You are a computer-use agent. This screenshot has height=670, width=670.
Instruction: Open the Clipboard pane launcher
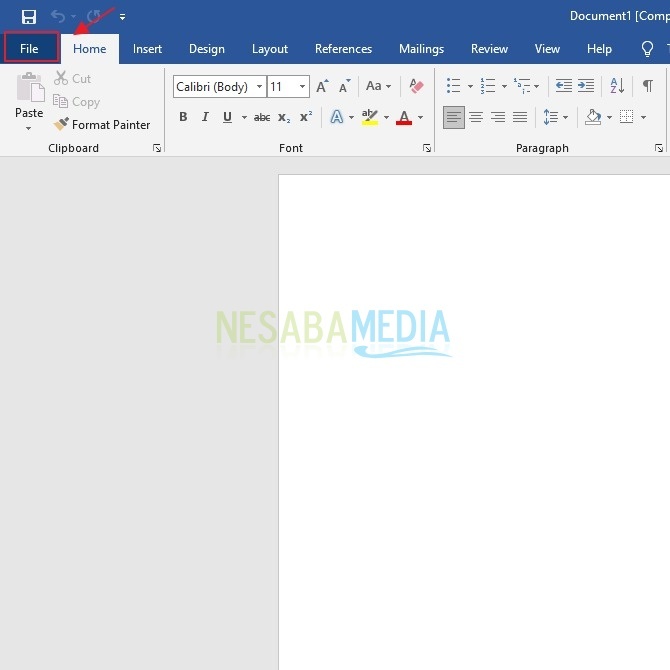157,148
